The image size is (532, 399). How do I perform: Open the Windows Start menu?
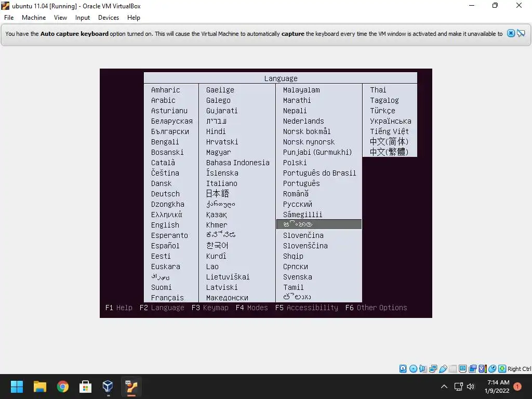pos(17,387)
